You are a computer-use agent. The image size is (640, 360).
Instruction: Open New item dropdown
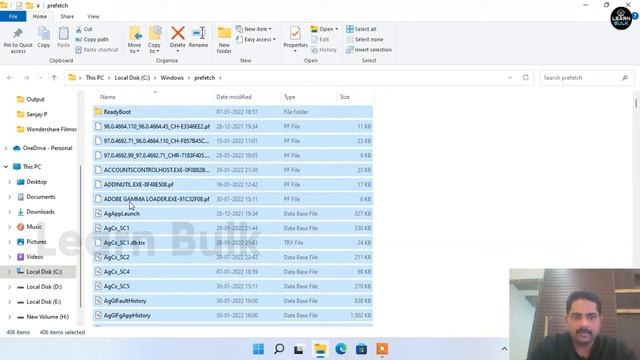253,29
